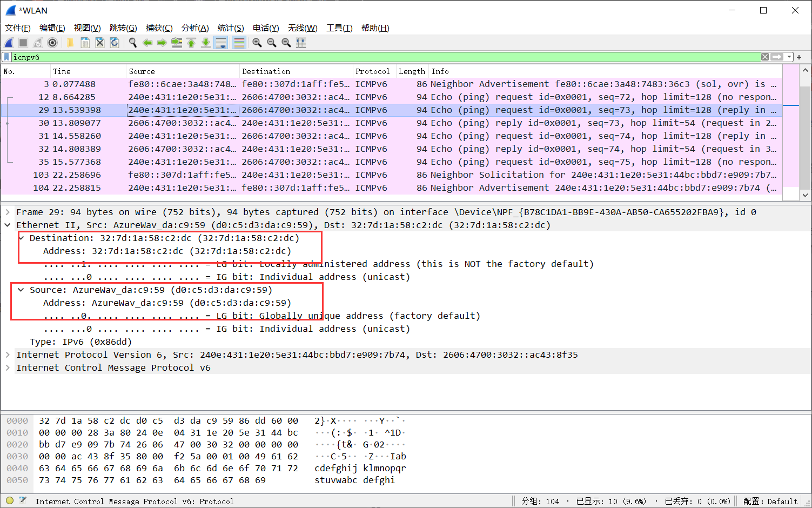
Task: Click the icmpv6 display filter field
Action: click(386, 57)
